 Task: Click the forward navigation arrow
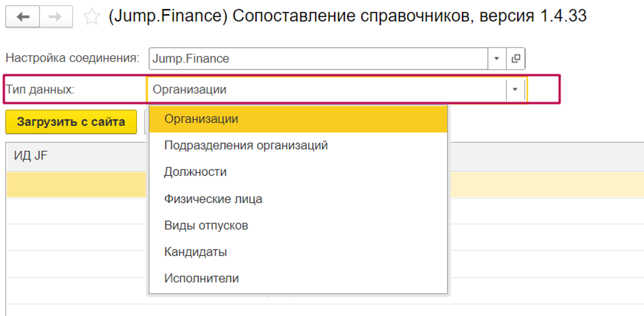tap(56, 17)
